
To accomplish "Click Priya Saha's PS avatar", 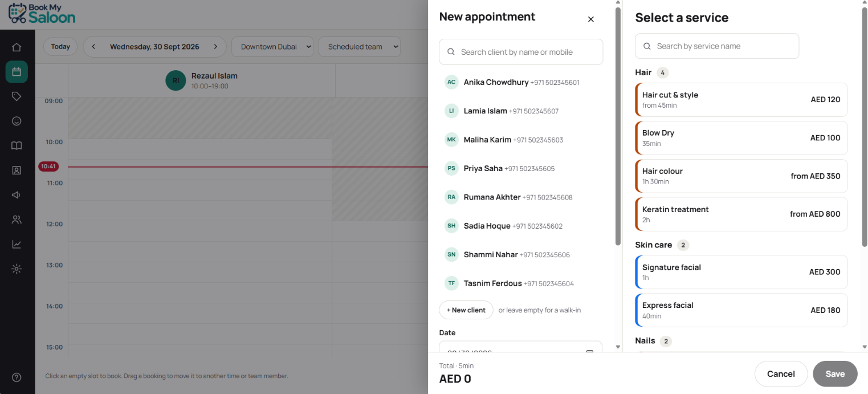I will coord(451,168).
